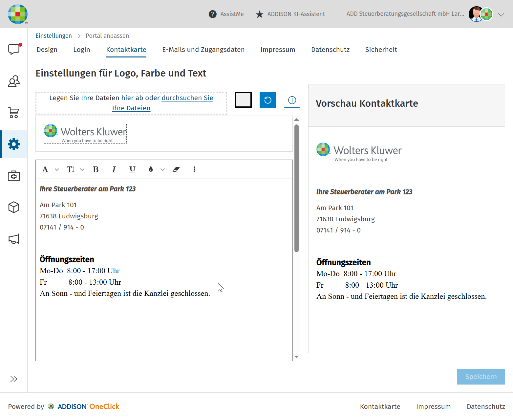Switch to E-Mails und Zugangsdaten tab
This screenshot has height=420, width=513.
coord(203,50)
